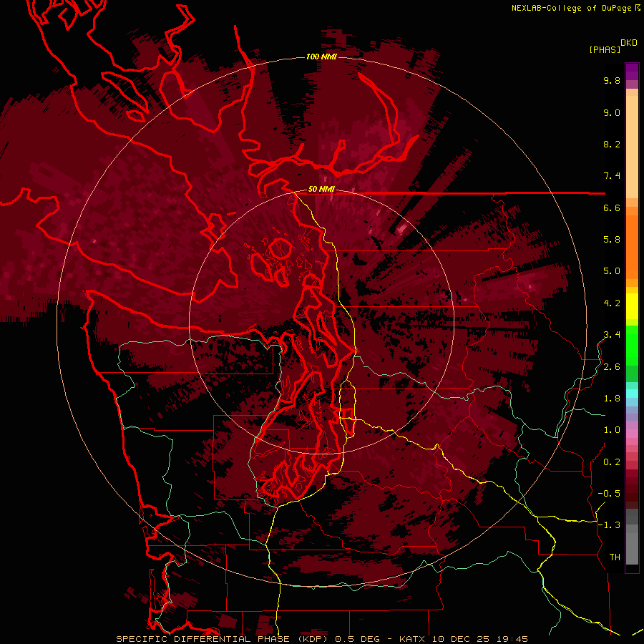This screenshot has width=644, height=644.
Task: Click the 1.0 color scale value
Action: (612, 430)
